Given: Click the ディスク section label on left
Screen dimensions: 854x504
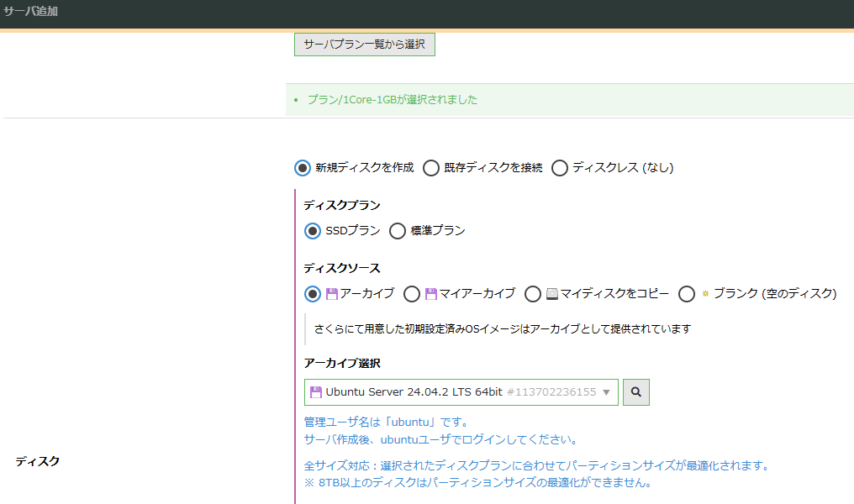Looking at the screenshot, I should tap(38, 461).
